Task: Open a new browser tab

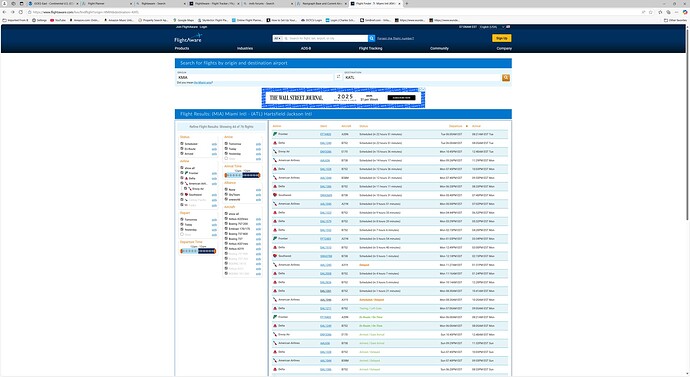Action: 406,4
